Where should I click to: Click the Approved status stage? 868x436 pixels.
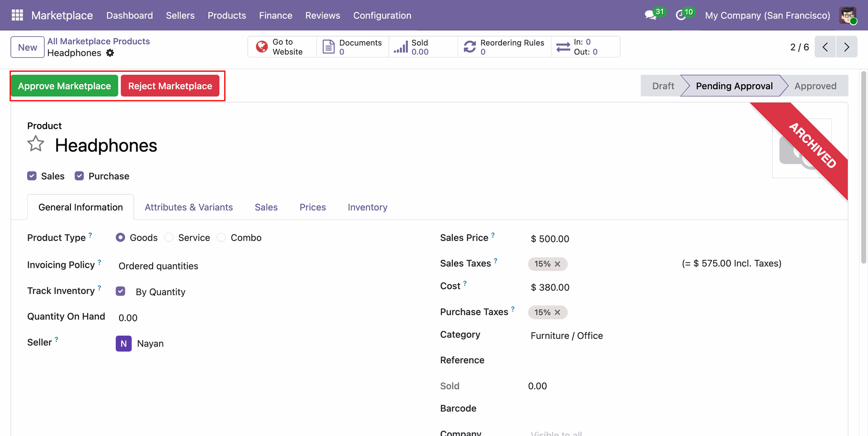(815, 86)
